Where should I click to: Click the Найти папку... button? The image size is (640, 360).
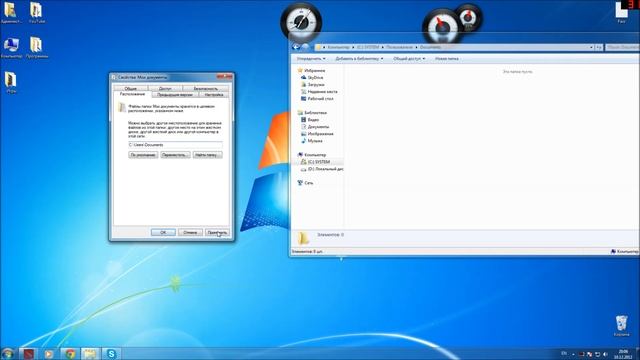pos(207,155)
